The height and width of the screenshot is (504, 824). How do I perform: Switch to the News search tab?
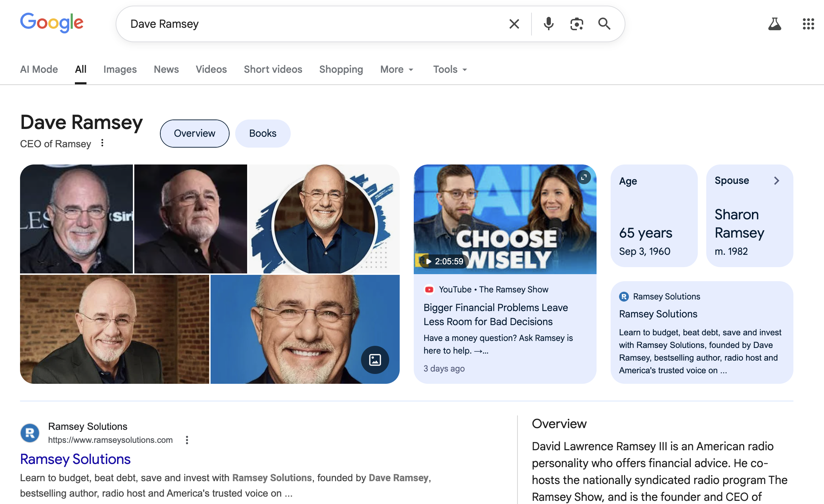pos(166,69)
